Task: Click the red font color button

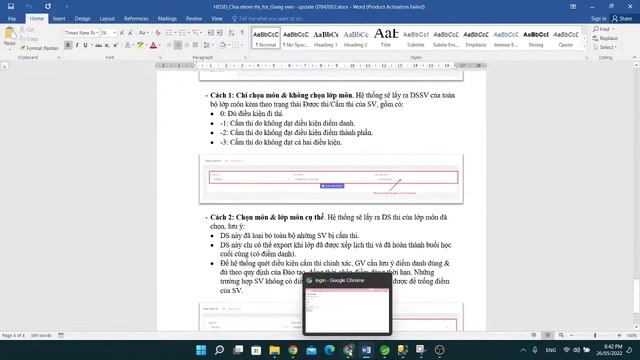Action: (153, 45)
